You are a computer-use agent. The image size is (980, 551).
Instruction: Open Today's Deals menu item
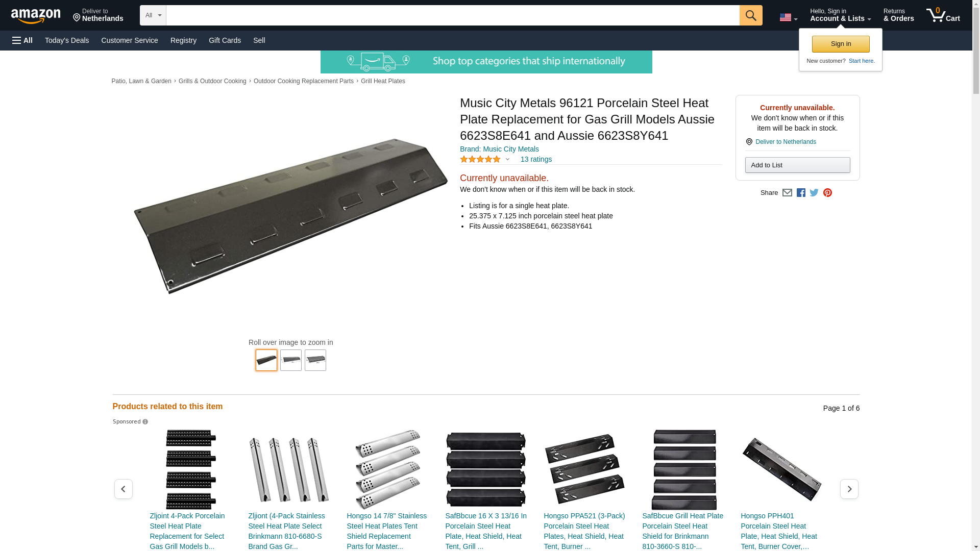(67, 40)
